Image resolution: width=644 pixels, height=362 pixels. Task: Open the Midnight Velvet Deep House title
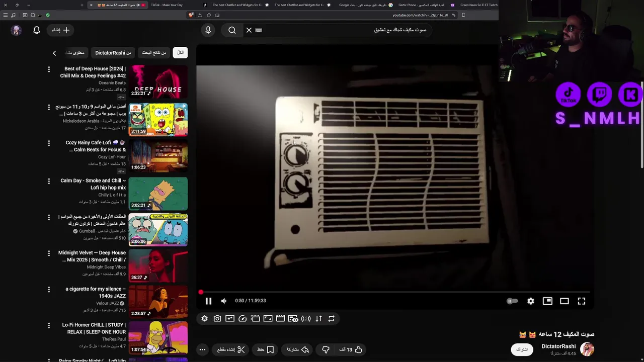pos(92,256)
